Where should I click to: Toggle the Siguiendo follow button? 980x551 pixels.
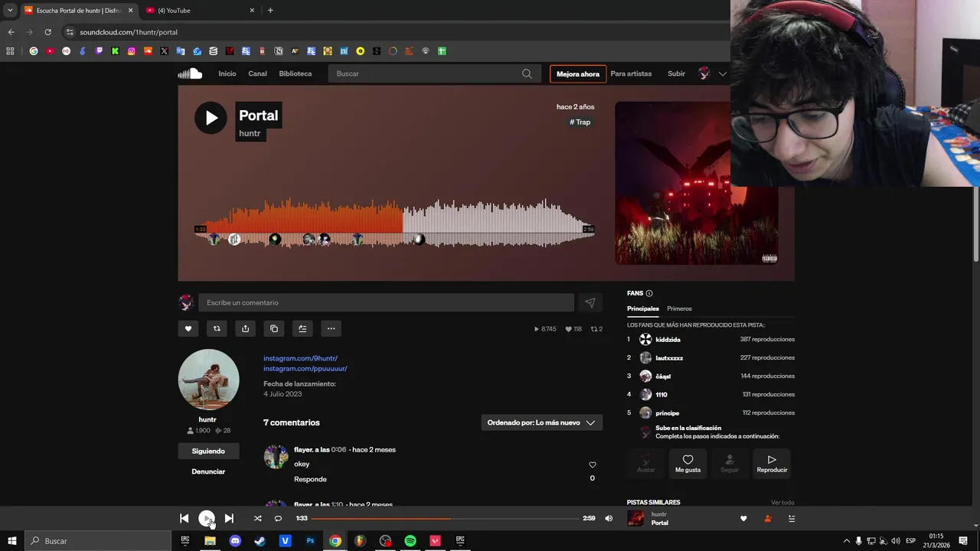pos(208,451)
